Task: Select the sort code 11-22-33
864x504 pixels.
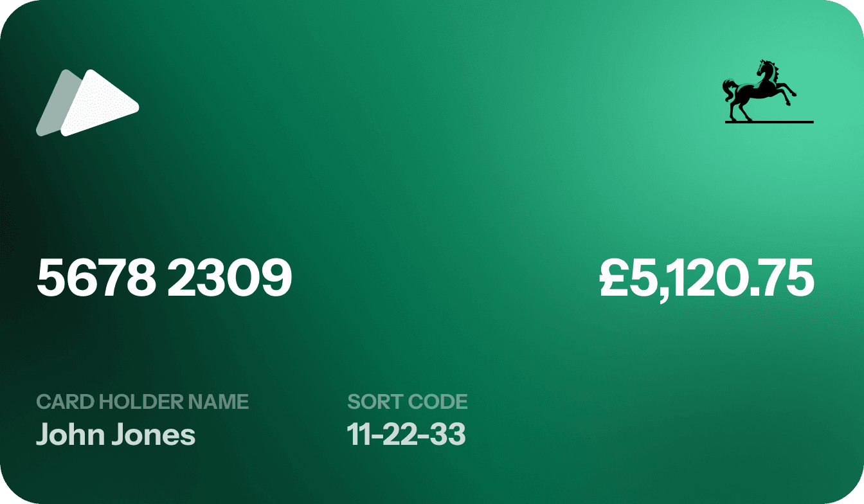Action: [x=406, y=435]
